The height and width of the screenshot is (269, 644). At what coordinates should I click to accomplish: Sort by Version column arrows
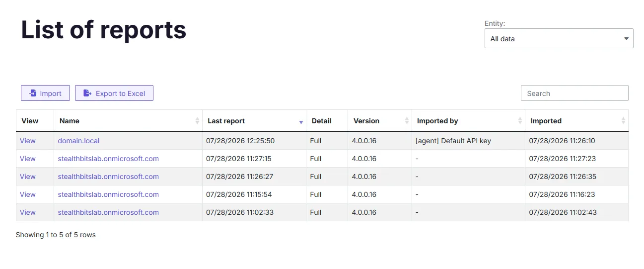(x=407, y=121)
